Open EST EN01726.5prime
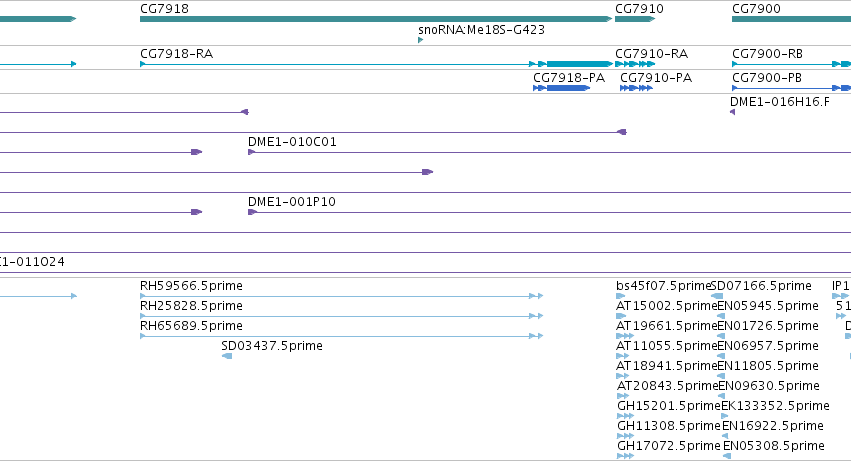851x461 pixels. click(768, 326)
